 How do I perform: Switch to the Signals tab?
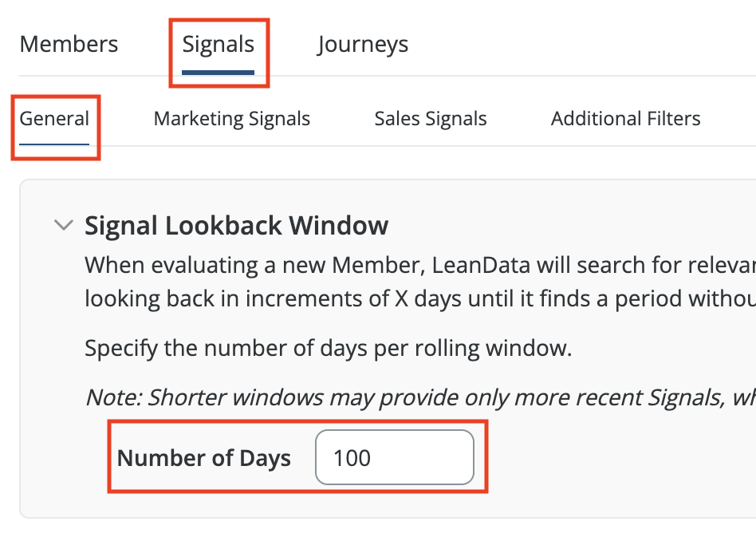(218, 44)
